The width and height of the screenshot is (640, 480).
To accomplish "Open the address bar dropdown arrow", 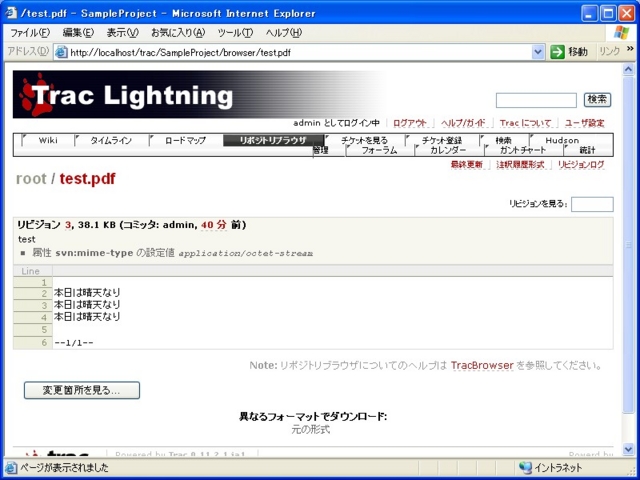I will coord(538,52).
